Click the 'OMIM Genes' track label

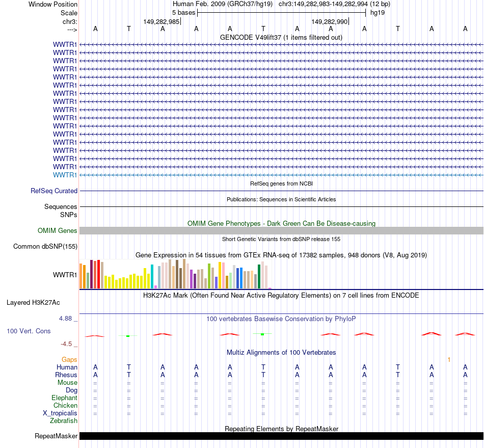point(58,231)
